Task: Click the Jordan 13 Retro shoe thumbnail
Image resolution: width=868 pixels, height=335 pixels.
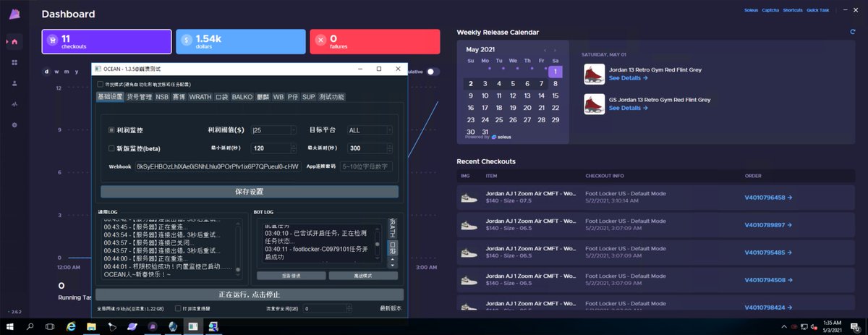Action: (x=594, y=73)
